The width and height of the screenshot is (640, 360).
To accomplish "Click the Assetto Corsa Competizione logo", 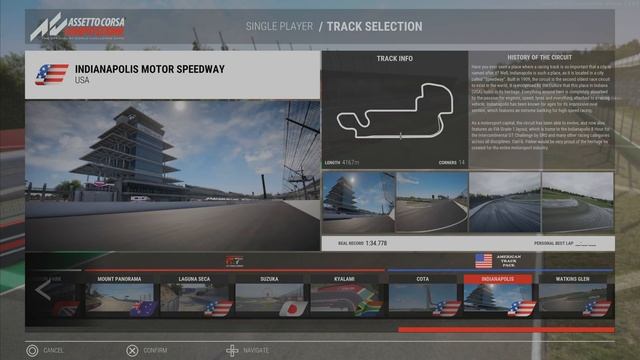I will (x=78, y=27).
